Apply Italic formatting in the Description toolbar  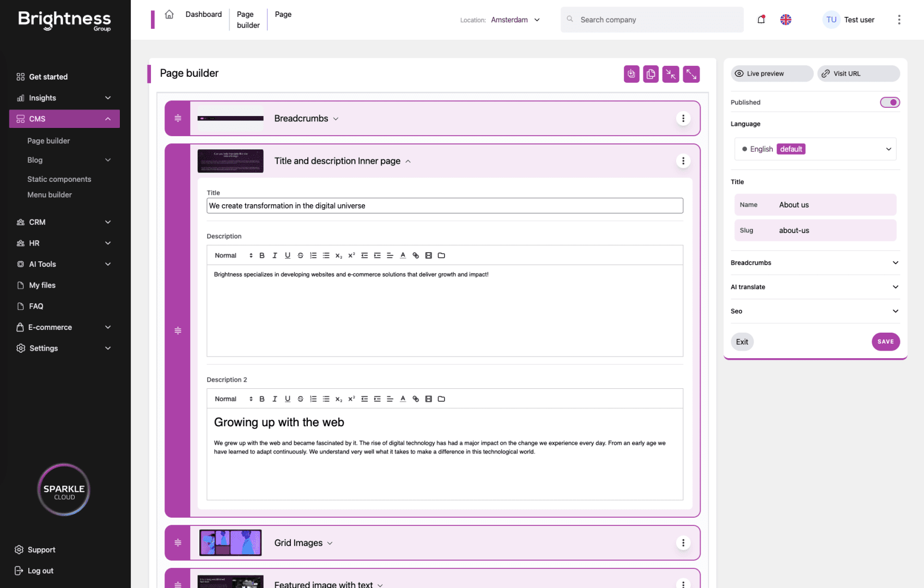click(275, 255)
